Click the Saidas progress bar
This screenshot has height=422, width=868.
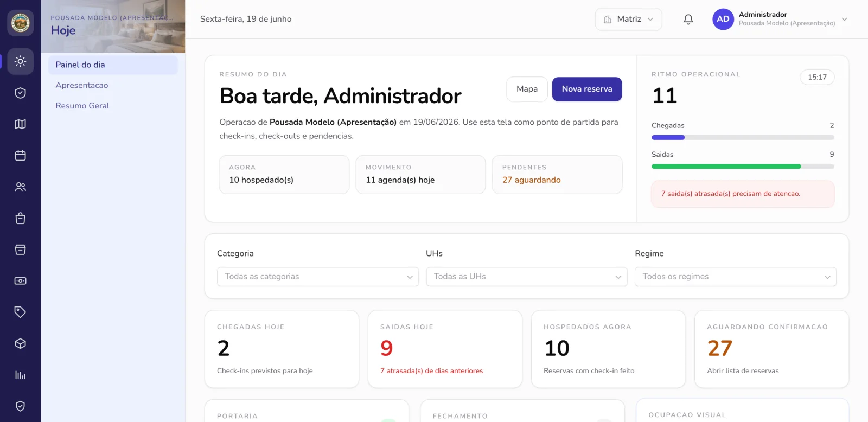(x=743, y=167)
